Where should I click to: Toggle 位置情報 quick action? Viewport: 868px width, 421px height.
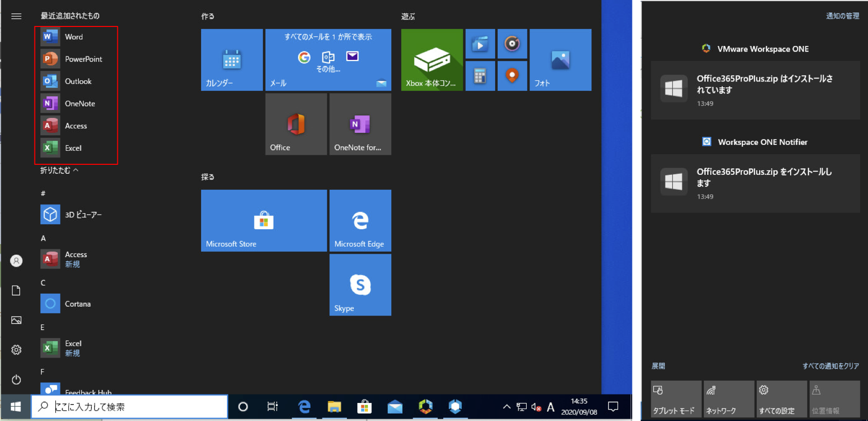(835, 399)
